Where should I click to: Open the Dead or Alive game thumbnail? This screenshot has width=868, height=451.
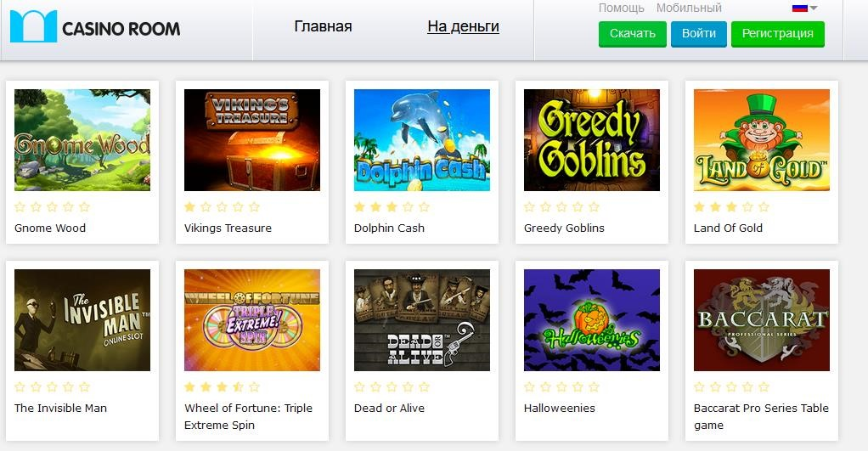pyautogui.click(x=422, y=320)
